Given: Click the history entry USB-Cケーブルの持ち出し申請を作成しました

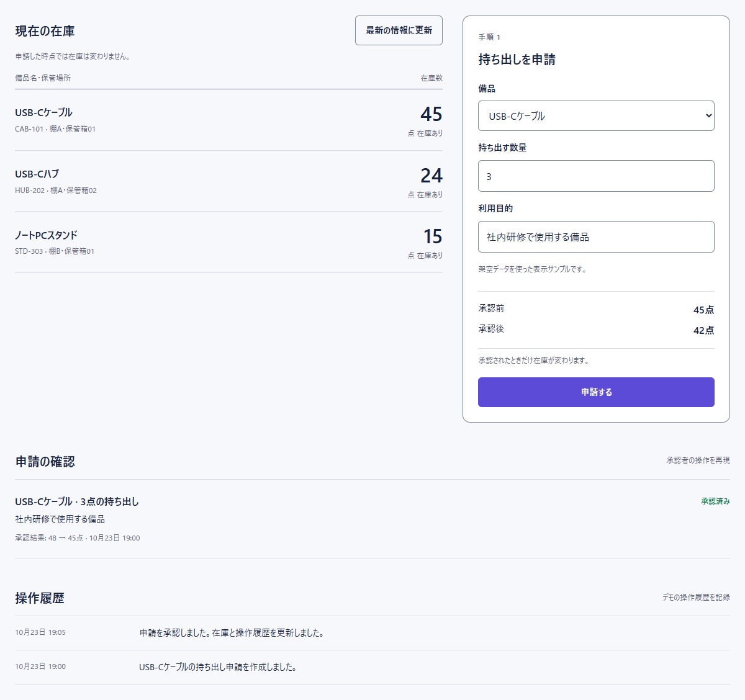Looking at the screenshot, I should click(x=218, y=667).
